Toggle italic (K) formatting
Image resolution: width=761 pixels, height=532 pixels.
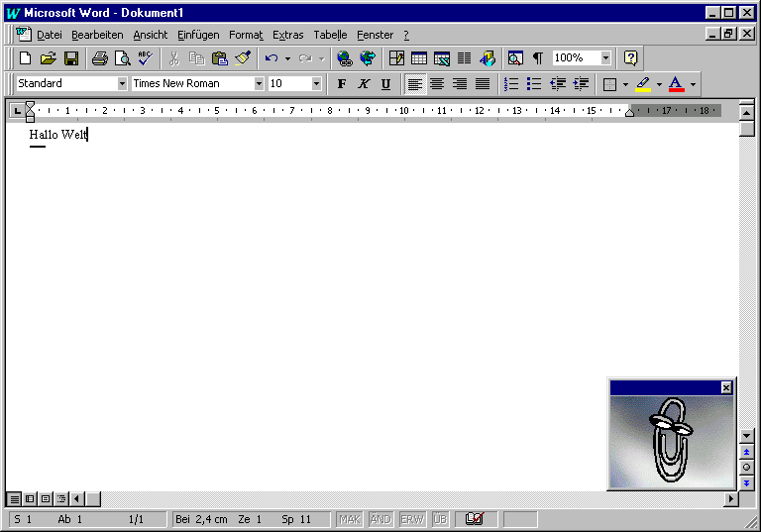pos(364,83)
